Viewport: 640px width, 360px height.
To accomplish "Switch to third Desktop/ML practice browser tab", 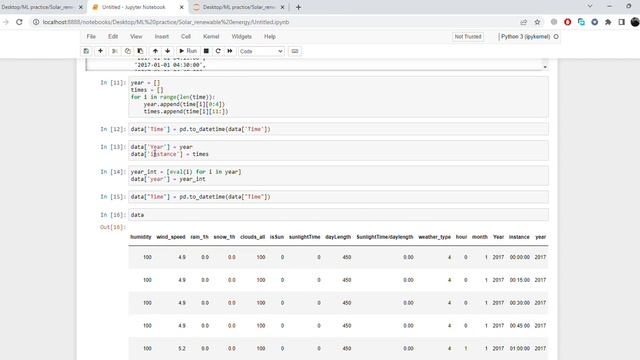I will [239, 7].
